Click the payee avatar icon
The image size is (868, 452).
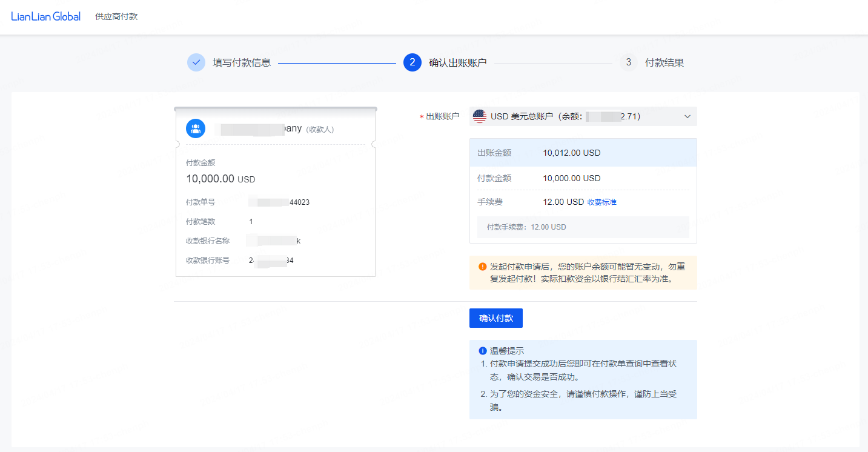[x=196, y=128]
